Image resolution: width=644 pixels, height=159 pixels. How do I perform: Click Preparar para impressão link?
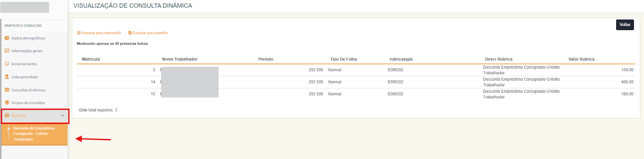101,33
